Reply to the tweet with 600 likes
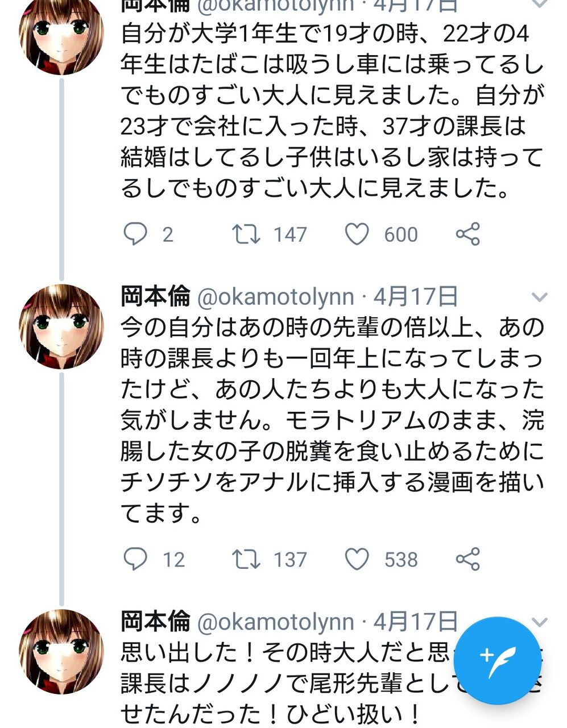This screenshot has height=728, width=567. 135,234
